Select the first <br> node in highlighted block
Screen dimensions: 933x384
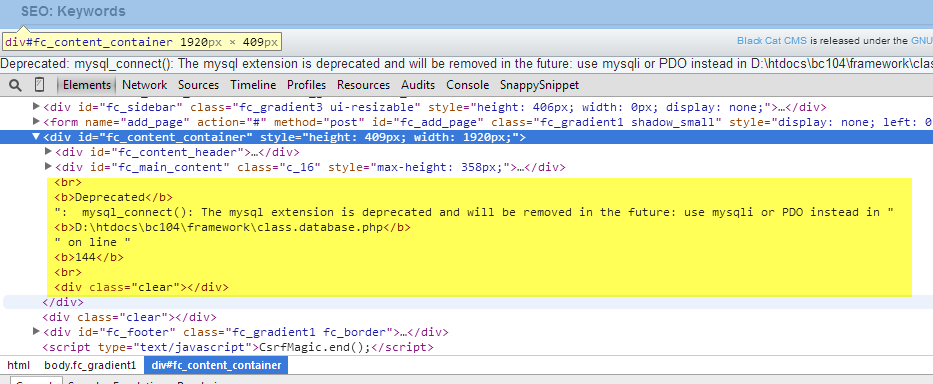tap(68, 182)
